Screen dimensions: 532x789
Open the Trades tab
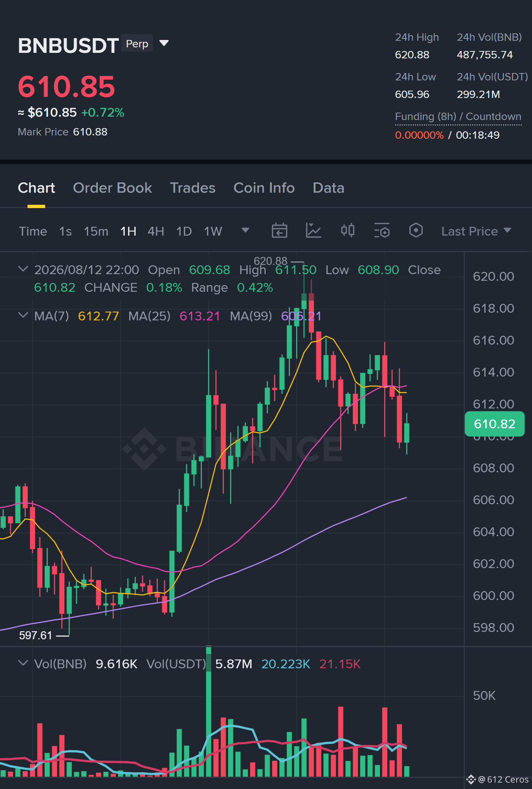point(193,188)
